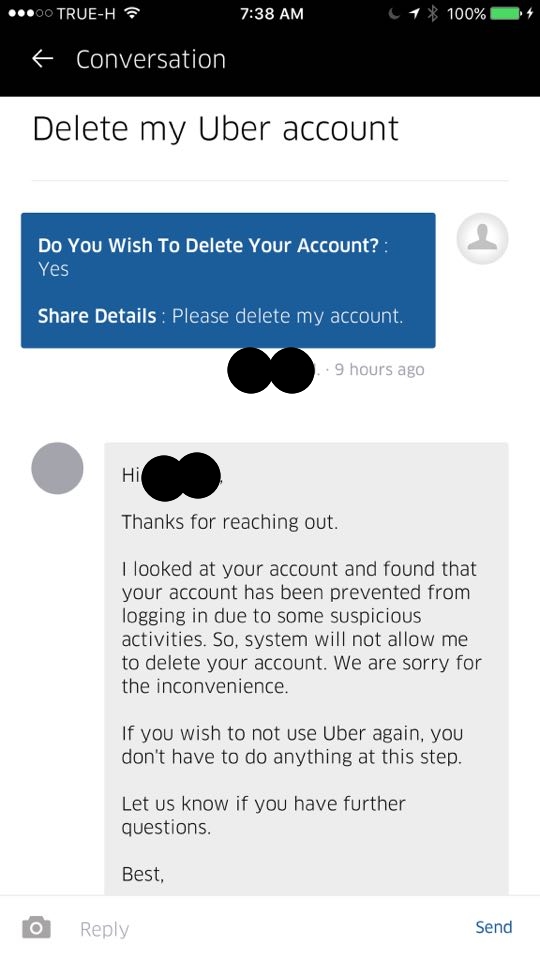This screenshot has width=540, height=960.
Task: Tap the Bluetooth icon in the status bar
Action: (433, 13)
